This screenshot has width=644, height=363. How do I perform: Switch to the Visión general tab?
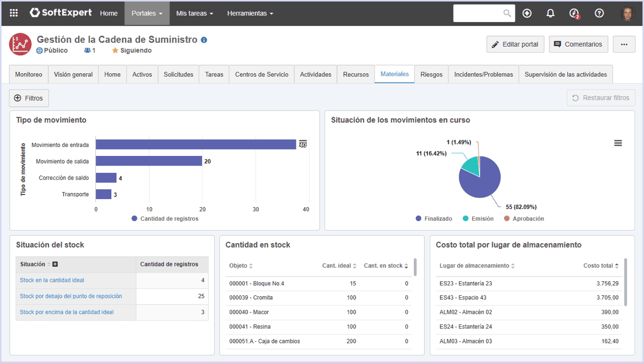[73, 74]
